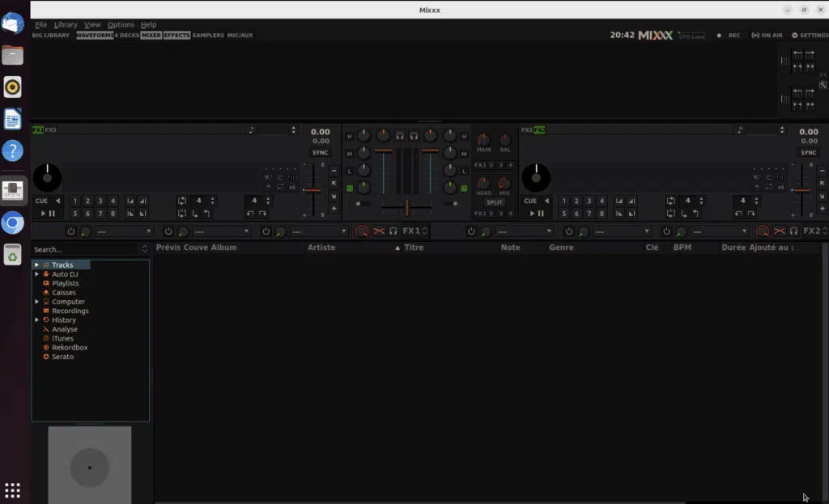829x504 pixels.
Task: Click FX1 unit headphone icon
Action: click(393, 231)
